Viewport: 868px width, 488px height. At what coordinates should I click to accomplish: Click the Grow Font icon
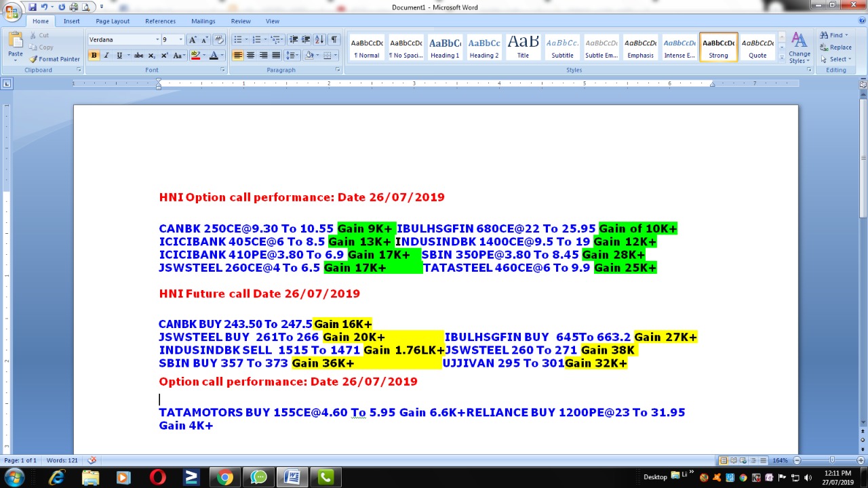[193, 40]
